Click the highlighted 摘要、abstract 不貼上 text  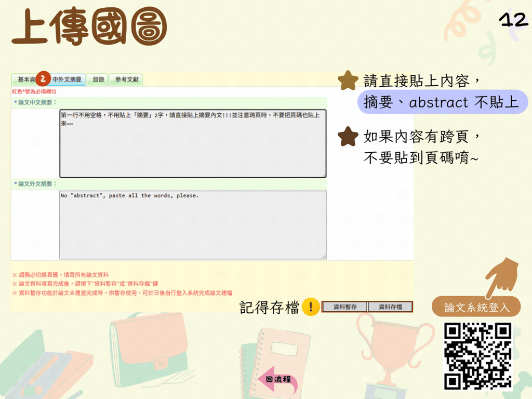tap(441, 102)
